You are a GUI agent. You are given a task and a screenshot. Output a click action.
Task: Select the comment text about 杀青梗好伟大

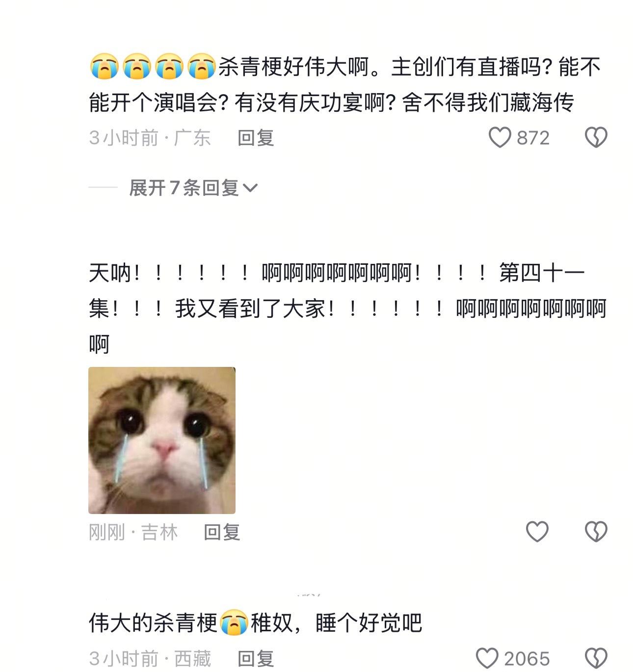(x=345, y=85)
